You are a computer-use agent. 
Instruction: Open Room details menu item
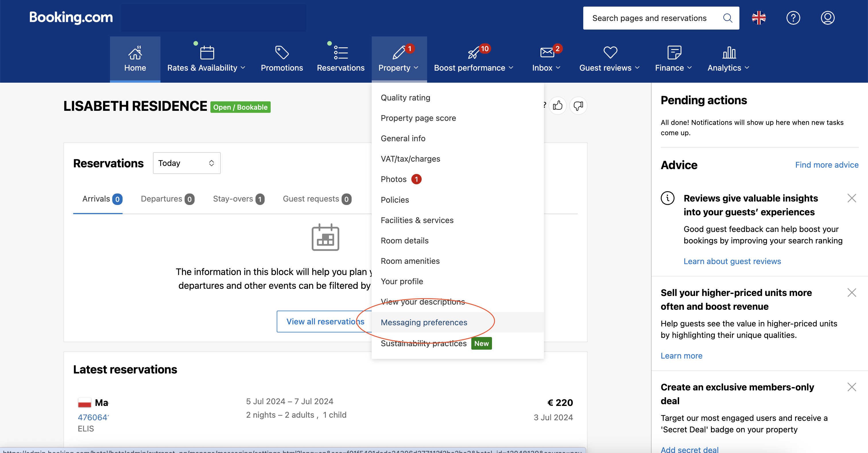coord(457,241)
